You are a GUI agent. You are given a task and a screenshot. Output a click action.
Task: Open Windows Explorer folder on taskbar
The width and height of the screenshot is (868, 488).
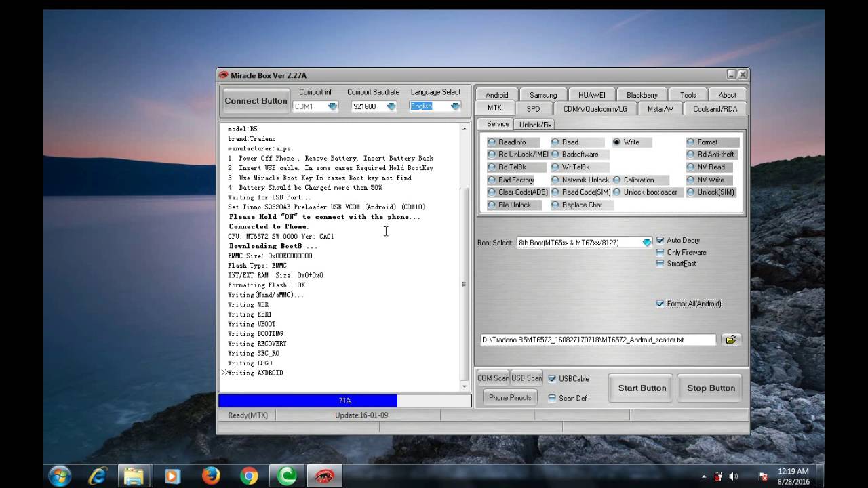tap(134, 476)
